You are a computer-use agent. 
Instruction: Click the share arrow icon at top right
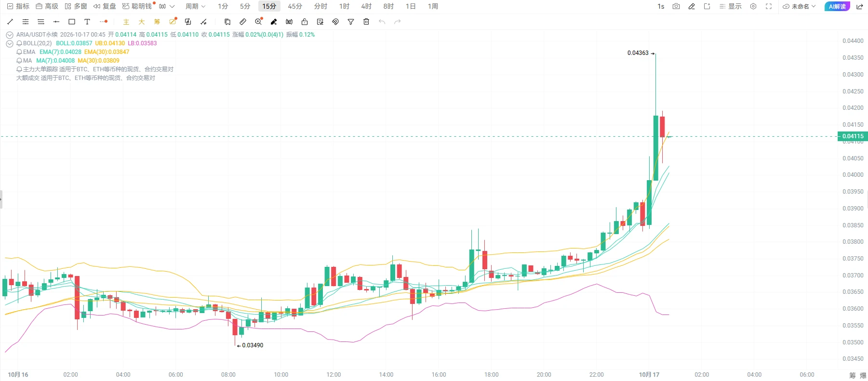point(859,6)
